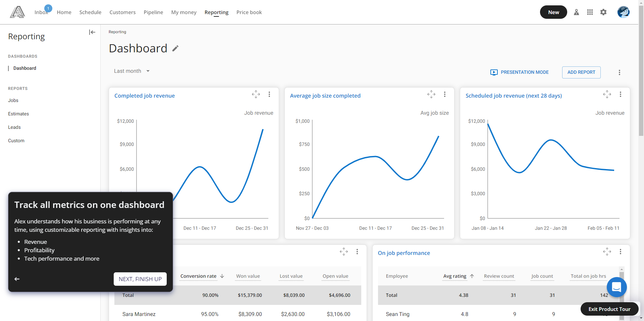Open your profile avatar menu

click(624, 12)
